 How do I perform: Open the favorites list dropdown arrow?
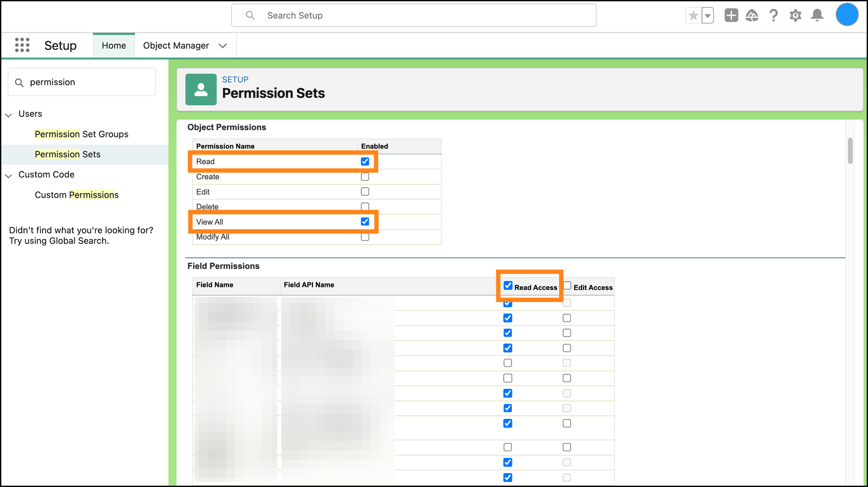pyautogui.click(x=708, y=16)
